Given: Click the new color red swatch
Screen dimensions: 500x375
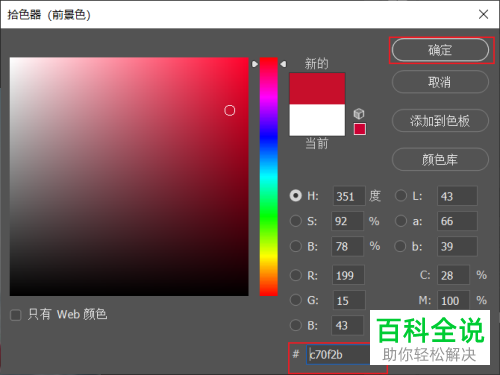Looking at the screenshot, I should pos(317,89).
